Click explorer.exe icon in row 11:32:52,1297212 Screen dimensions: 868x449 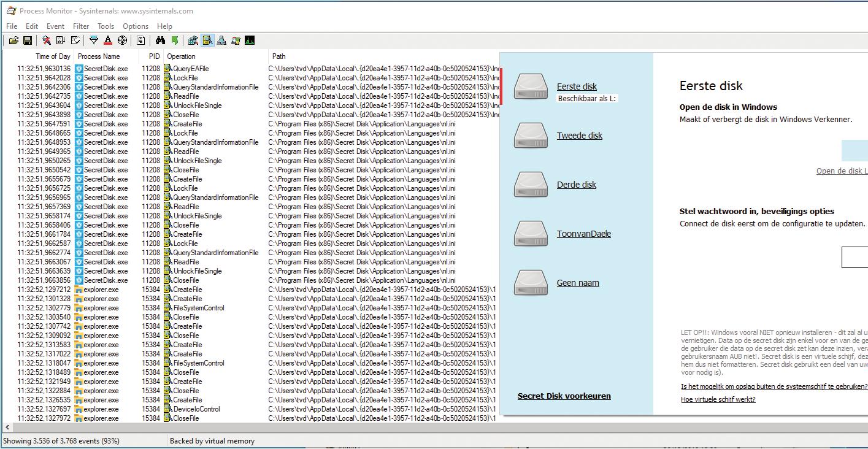(79, 290)
